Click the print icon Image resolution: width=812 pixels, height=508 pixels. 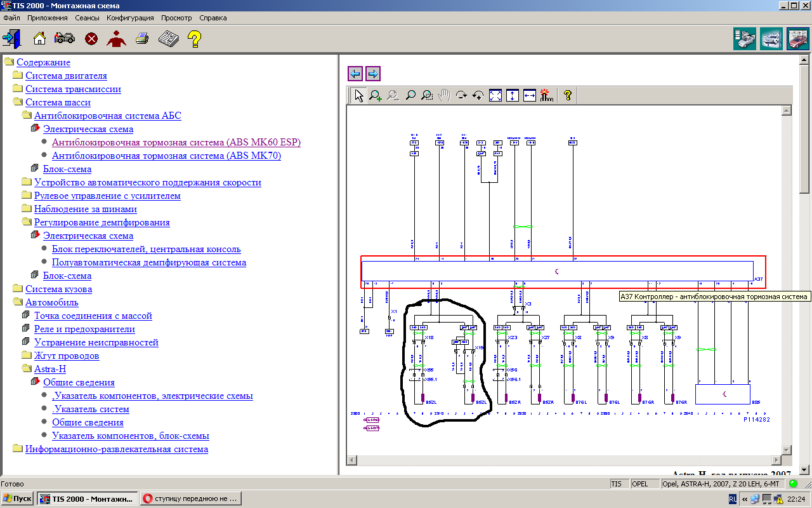point(142,39)
